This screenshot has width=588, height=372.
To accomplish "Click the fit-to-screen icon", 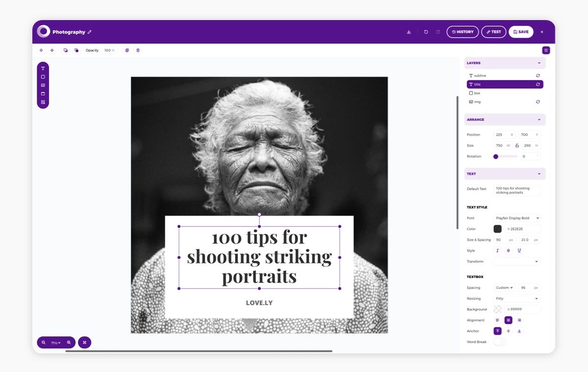I will (x=84, y=343).
